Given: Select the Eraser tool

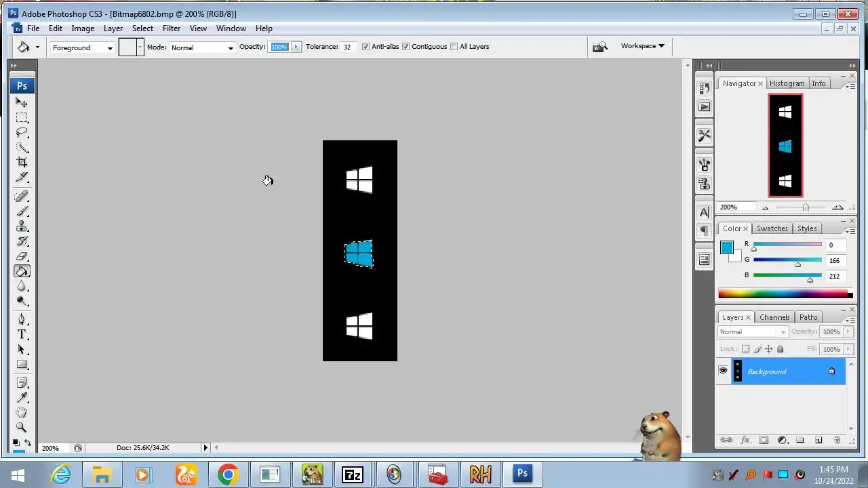Looking at the screenshot, I should [22, 256].
